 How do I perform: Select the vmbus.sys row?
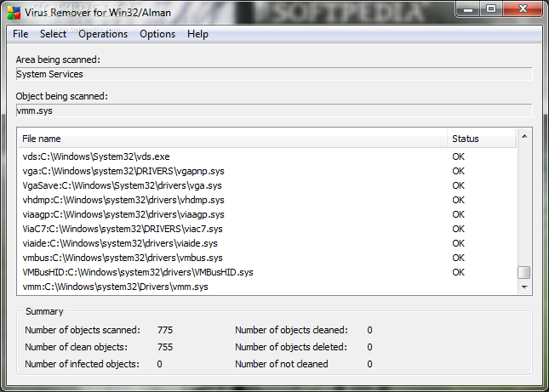pyautogui.click(x=266, y=258)
